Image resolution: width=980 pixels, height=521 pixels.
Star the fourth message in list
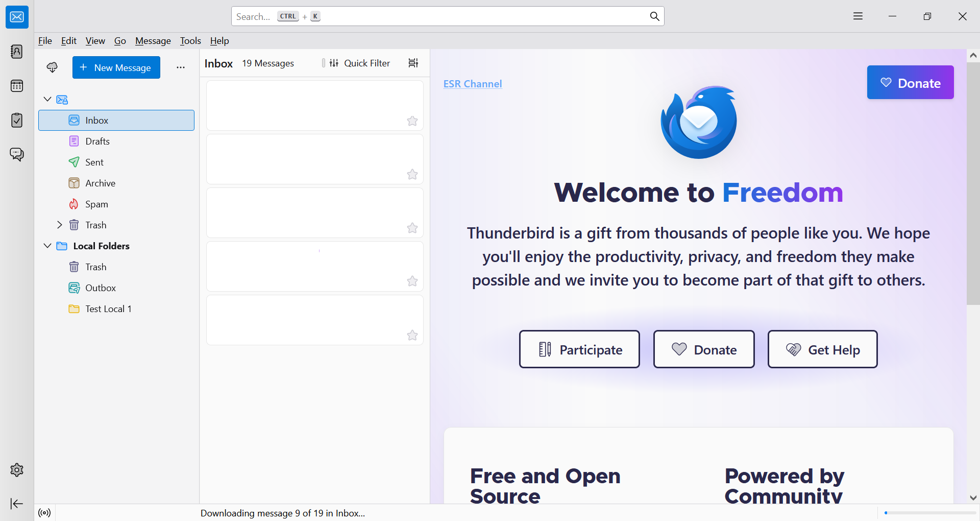[412, 281]
